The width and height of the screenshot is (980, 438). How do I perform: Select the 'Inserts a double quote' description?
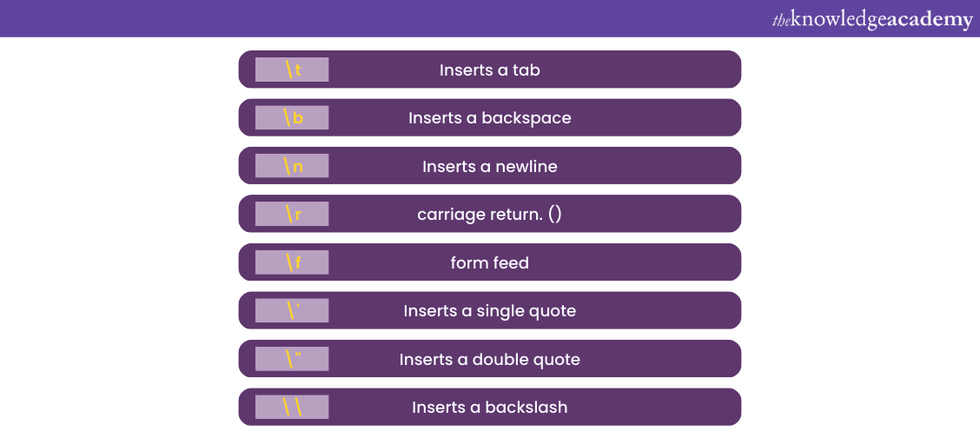click(489, 359)
